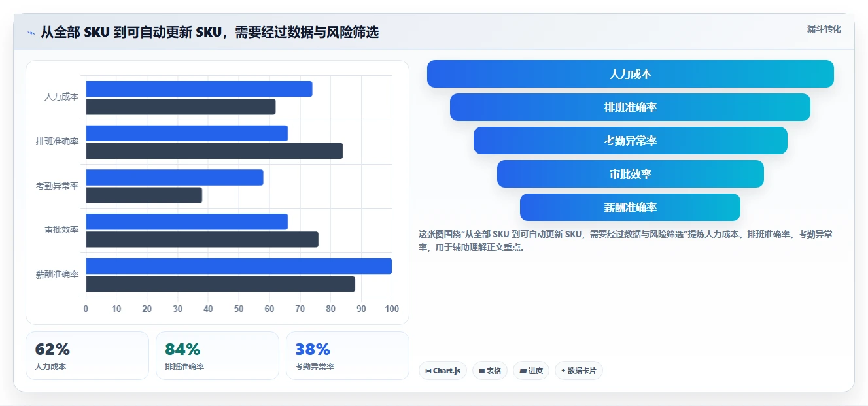This screenshot has height=406, width=868.
Task: Click the 人力成本 axis label in chart
Action: click(x=61, y=97)
